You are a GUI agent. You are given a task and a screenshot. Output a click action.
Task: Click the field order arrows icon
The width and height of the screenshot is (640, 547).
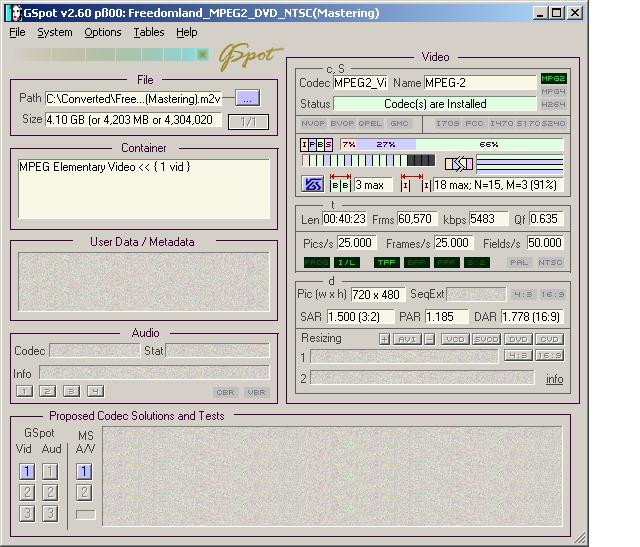tap(459, 164)
